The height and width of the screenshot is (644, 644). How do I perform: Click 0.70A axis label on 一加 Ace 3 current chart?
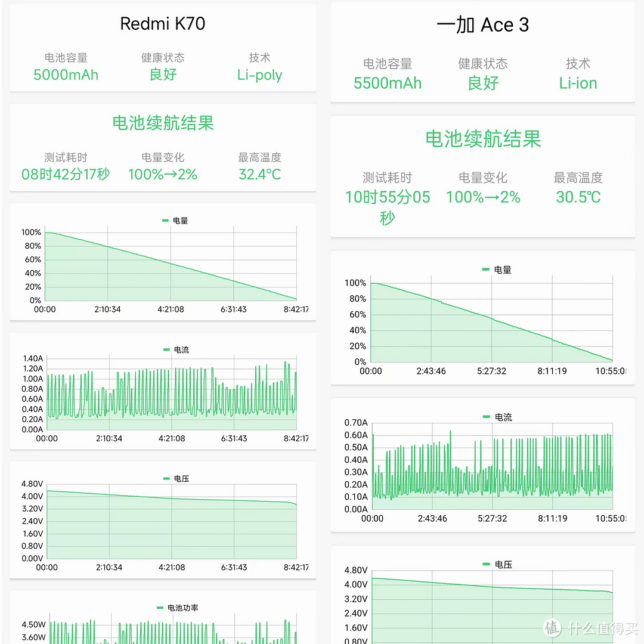click(x=356, y=423)
